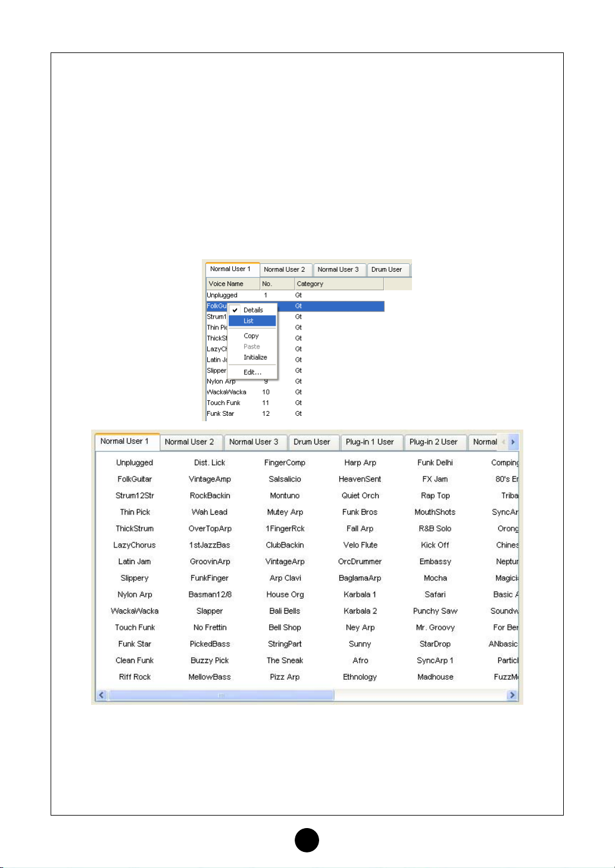
Task: Select the Embassy voice
Action: [435, 562]
